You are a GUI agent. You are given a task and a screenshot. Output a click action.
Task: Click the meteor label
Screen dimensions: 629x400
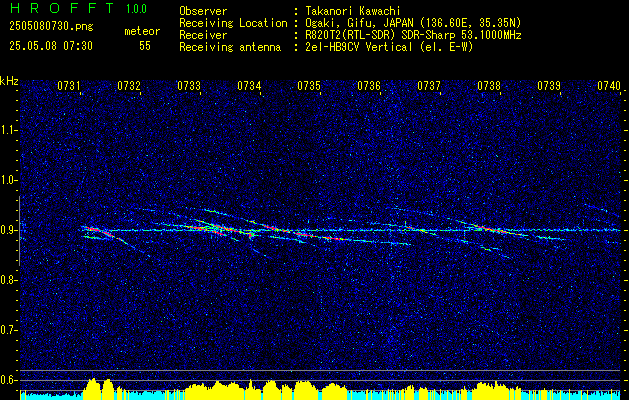[x=142, y=31]
